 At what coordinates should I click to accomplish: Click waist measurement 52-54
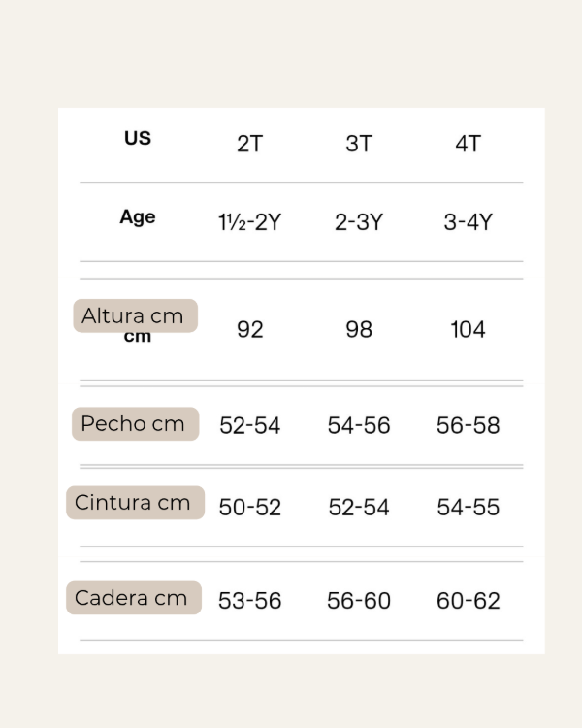pyautogui.click(x=359, y=508)
